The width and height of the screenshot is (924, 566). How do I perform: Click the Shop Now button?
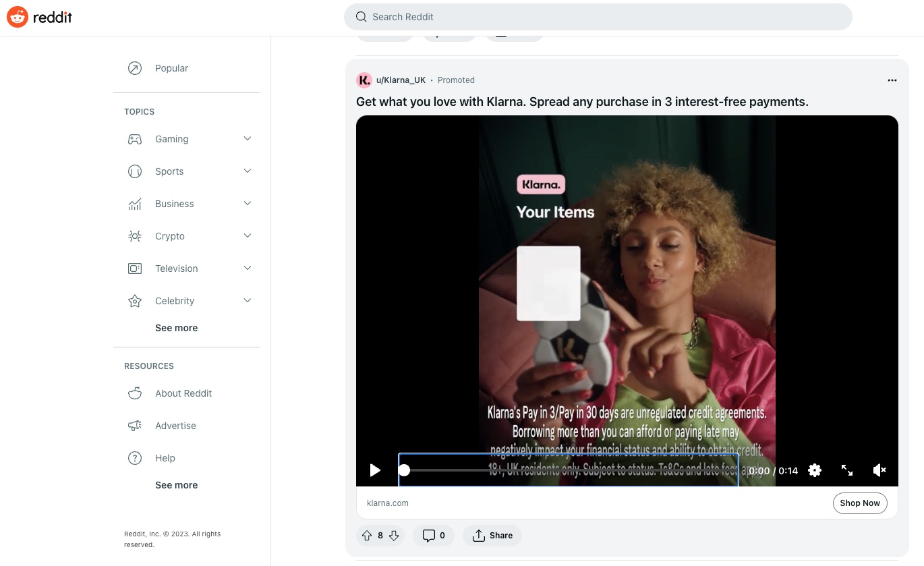click(860, 503)
